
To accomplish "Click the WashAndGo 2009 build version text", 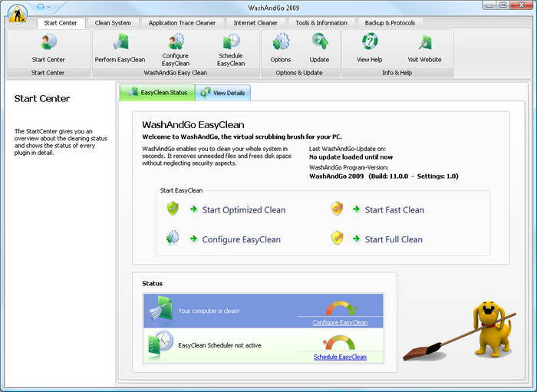I will pyautogui.click(x=384, y=176).
